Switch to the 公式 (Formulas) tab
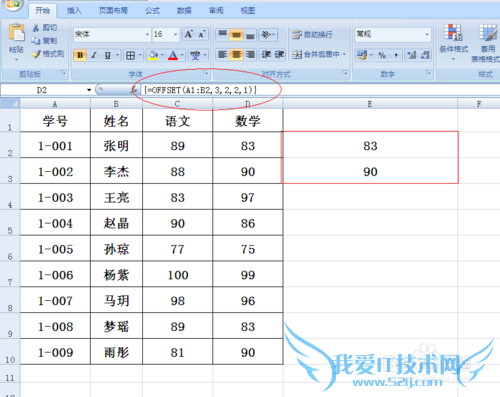Image resolution: width=500 pixels, height=397 pixels. pos(152,11)
